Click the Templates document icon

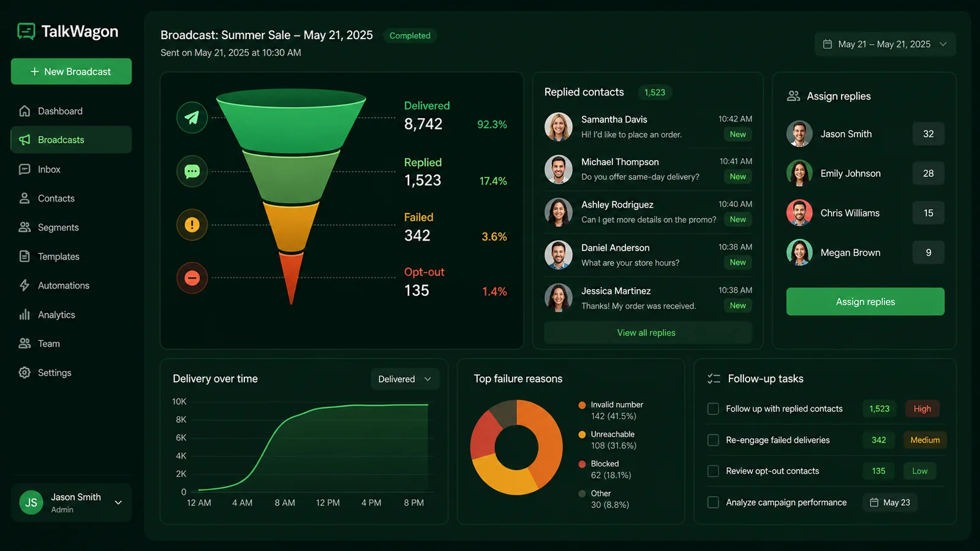pyautogui.click(x=24, y=257)
